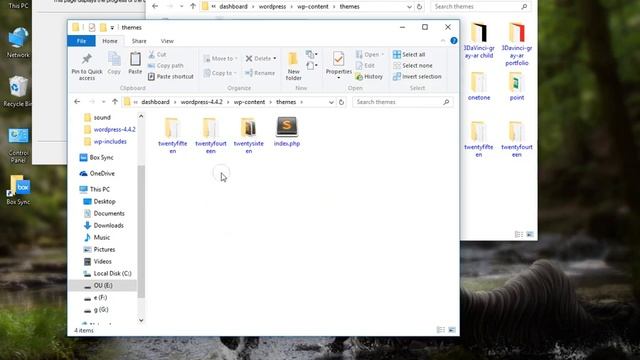Viewport: 640px width, 360px height.
Task: Create a New folder from ribbon
Action: tap(293, 66)
